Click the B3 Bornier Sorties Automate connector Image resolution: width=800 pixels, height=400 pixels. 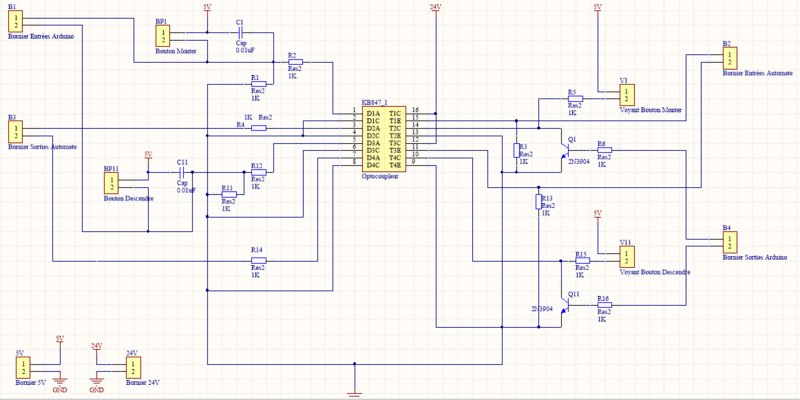point(17,134)
